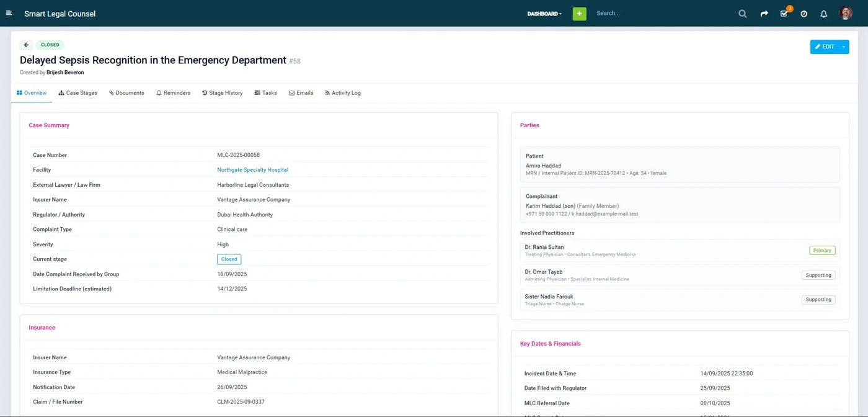Click claim number CLM-2025-09-0337
Viewport: 868px width, 417px height.
click(241, 402)
